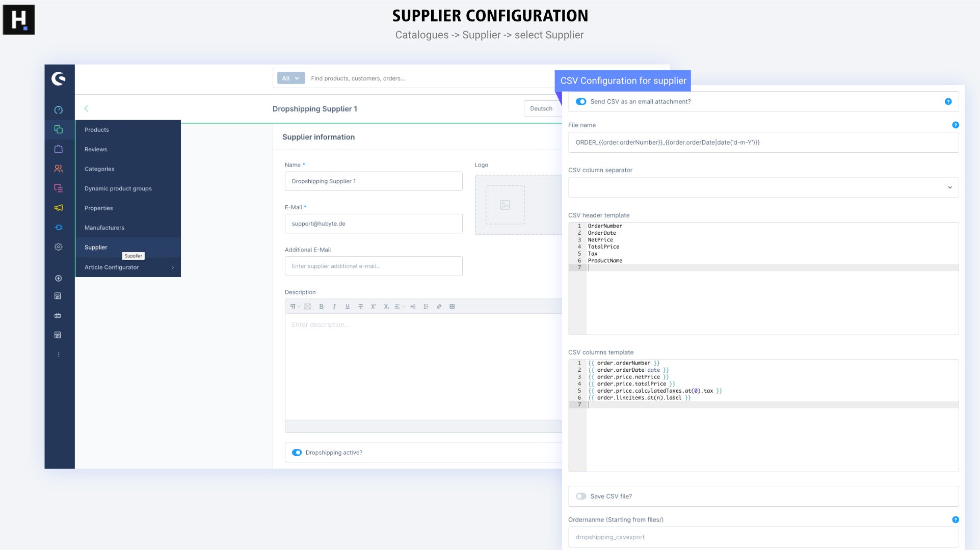This screenshot has height=550, width=980.
Task: Click the strikethrough formatting icon
Action: [361, 307]
